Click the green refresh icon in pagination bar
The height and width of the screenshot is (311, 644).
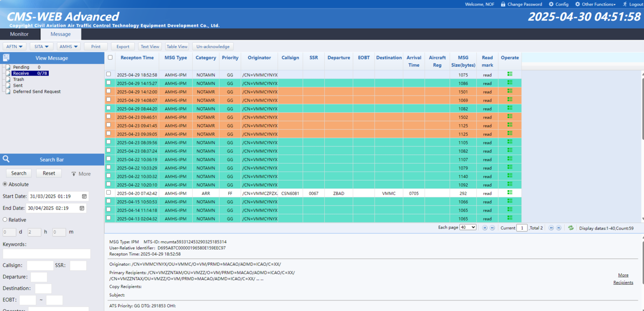(570, 228)
